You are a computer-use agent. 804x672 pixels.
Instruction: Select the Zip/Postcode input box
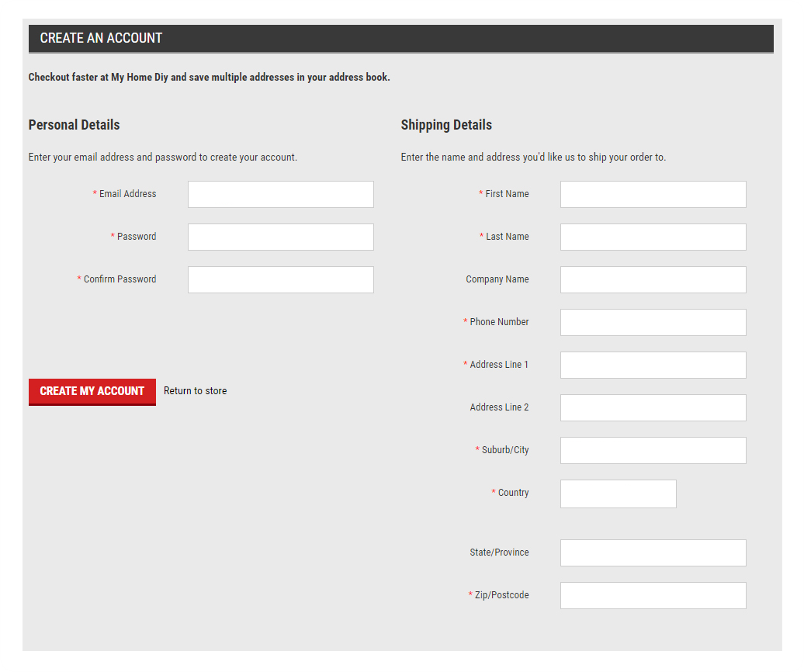[x=653, y=595]
